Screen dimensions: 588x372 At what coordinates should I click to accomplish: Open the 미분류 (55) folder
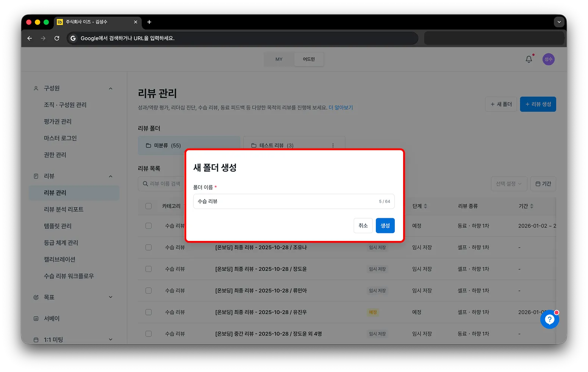coord(189,145)
